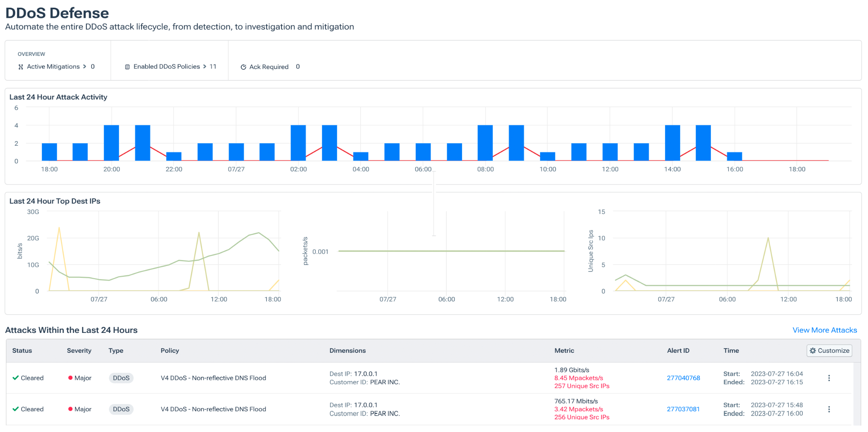This screenshot has height=432, width=868.
Task: Click the 20:00 attack activity bar
Action: tap(111, 143)
